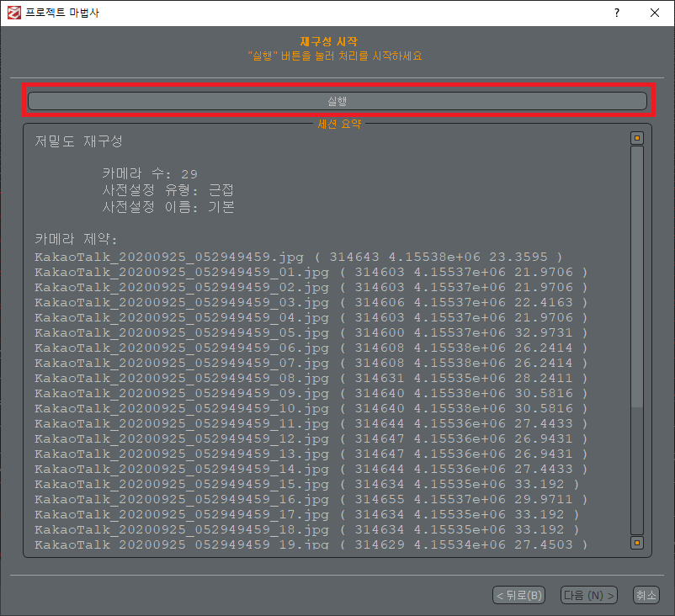This screenshot has height=616, width=675.
Task: Click the 세션 요약 group title
Action: click(x=339, y=124)
